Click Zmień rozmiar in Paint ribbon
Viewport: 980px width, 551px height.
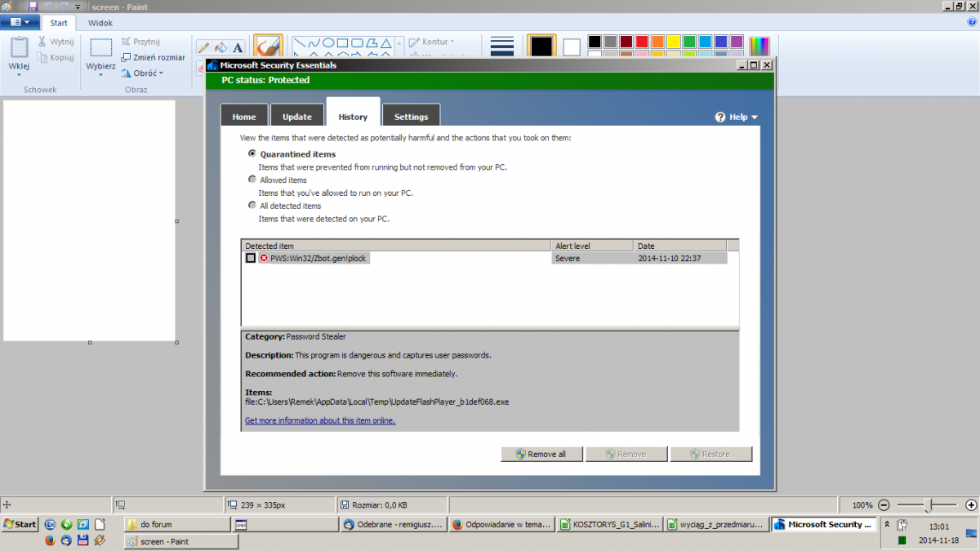[153, 58]
